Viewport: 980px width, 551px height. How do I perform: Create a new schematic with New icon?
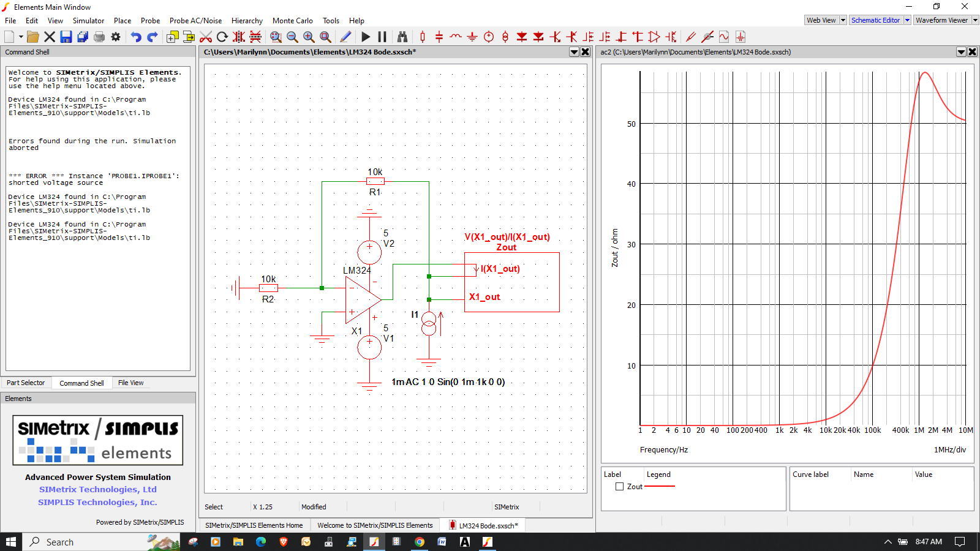click(x=9, y=37)
